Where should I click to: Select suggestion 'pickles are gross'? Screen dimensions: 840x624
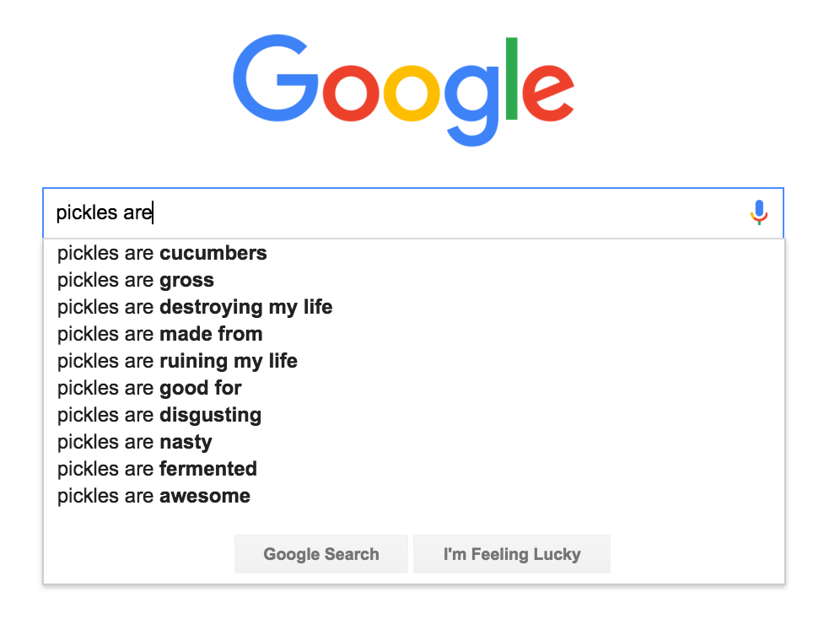136,280
